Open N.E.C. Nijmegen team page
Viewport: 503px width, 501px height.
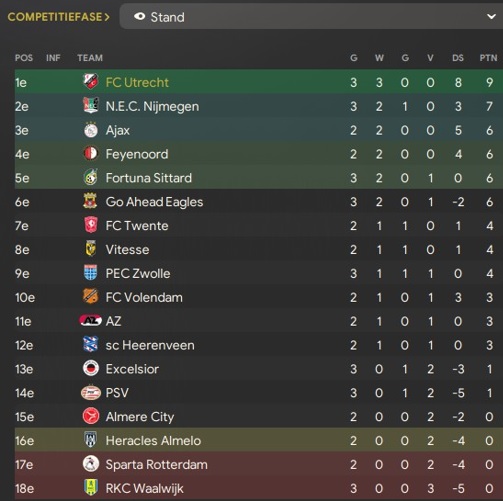click(152, 106)
